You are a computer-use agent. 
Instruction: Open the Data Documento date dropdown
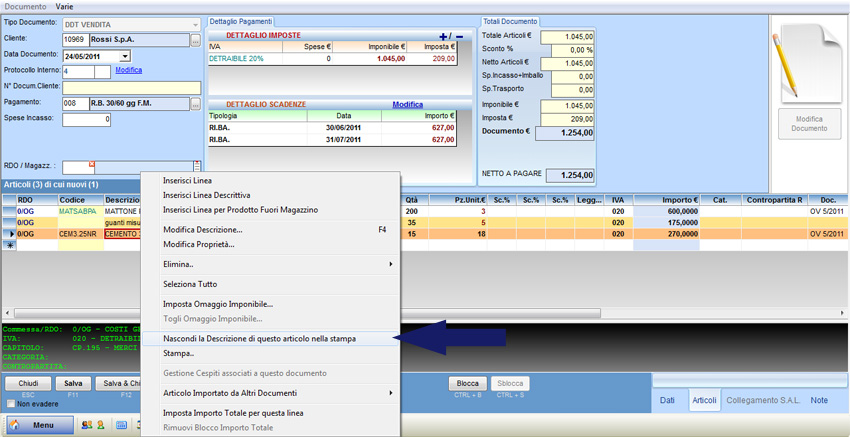coord(125,56)
